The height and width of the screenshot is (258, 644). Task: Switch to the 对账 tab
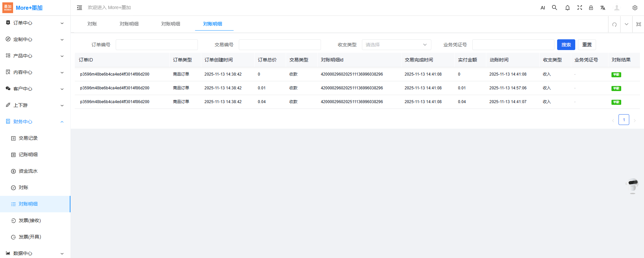[x=92, y=24]
